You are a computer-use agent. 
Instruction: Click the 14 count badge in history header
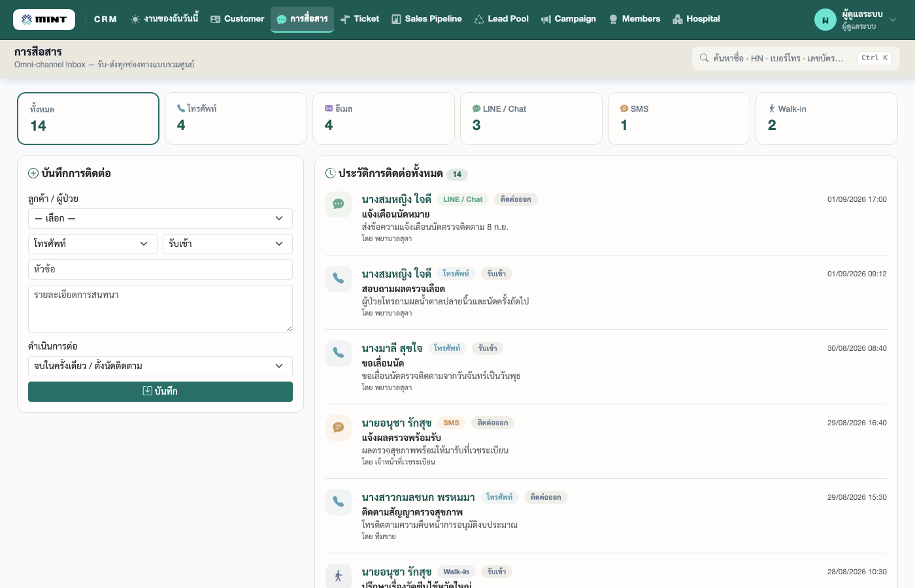[457, 174]
